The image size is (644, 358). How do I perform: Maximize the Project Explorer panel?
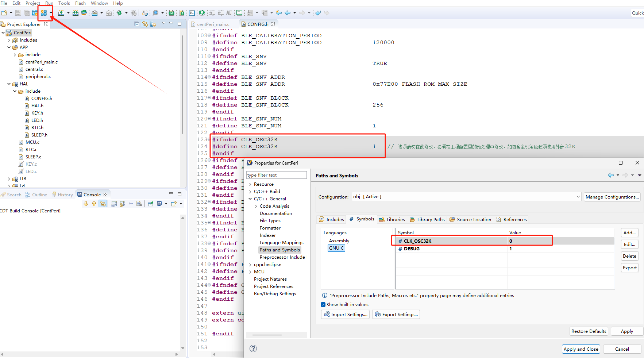tap(180, 23)
